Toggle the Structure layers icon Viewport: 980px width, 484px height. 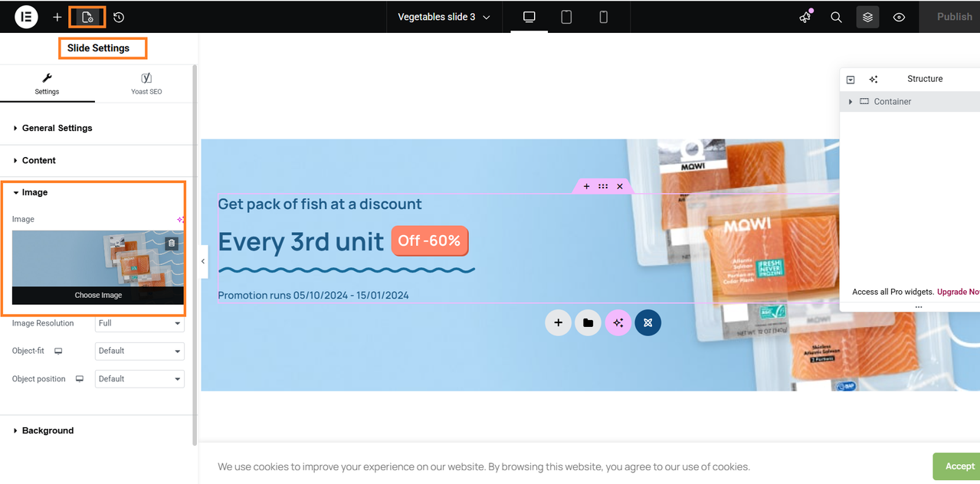[x=867, y=17]
